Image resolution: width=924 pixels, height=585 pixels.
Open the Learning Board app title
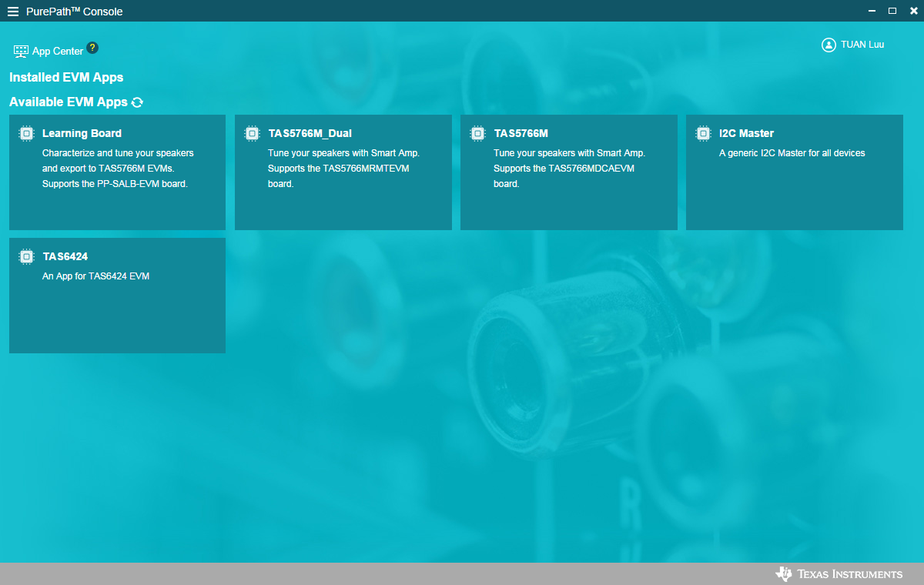click(82, 133)
